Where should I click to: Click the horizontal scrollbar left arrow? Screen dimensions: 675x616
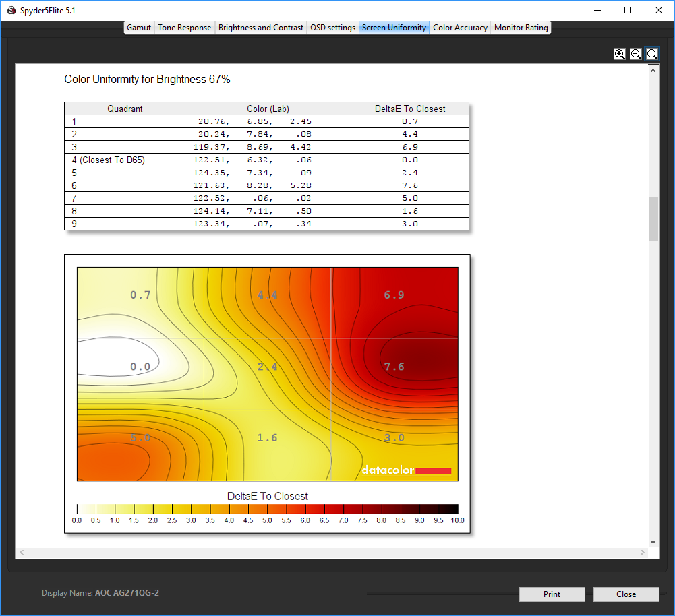pos(22,553)
